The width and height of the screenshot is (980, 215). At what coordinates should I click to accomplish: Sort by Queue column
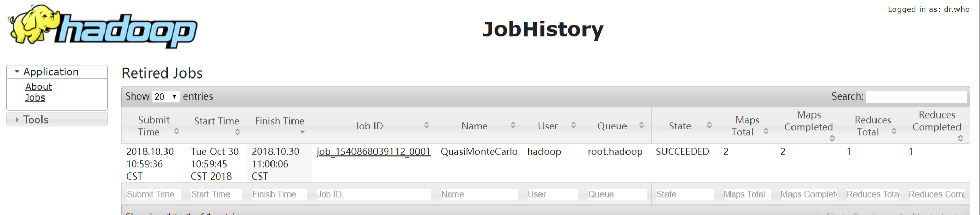click(617, 126)
